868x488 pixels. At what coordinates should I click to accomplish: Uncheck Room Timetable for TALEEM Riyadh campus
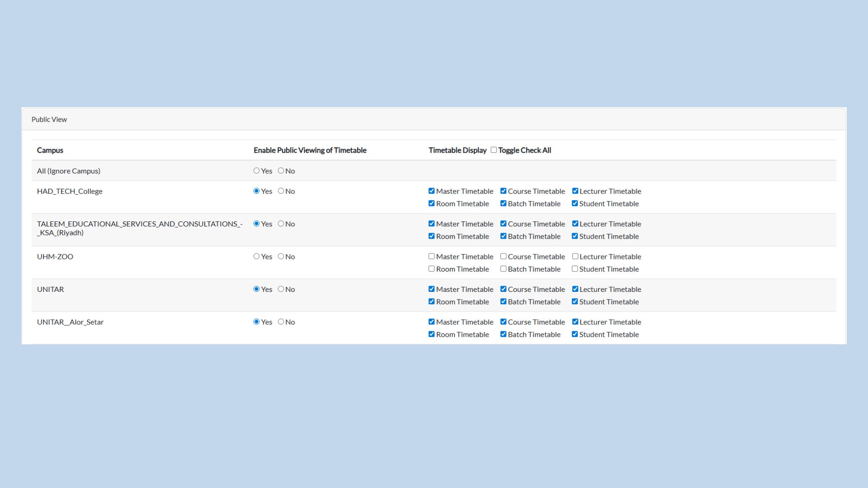[x=431, y=236]
